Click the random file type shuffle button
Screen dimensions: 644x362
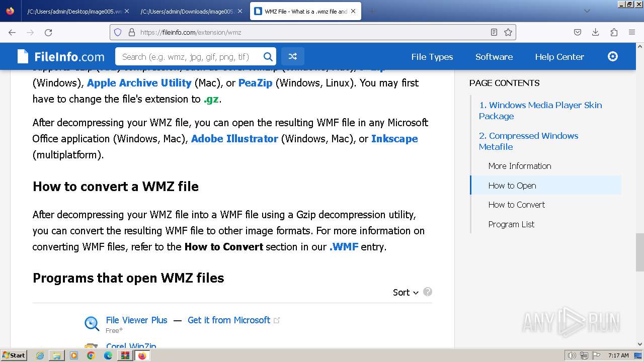[x=293, y=56]
